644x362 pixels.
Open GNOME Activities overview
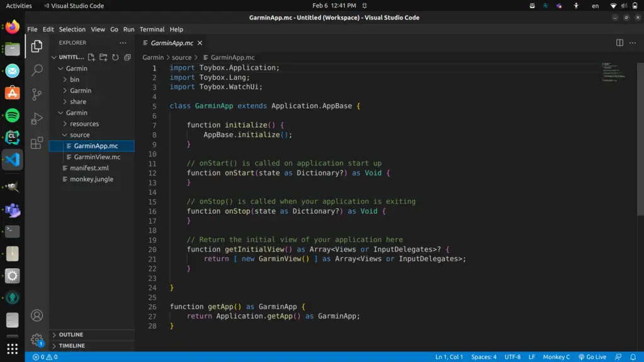click(18, 6)
